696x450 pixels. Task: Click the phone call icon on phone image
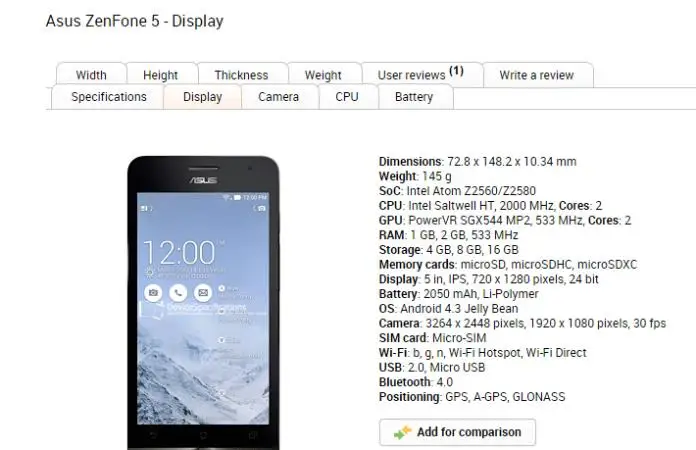point(178,292)
